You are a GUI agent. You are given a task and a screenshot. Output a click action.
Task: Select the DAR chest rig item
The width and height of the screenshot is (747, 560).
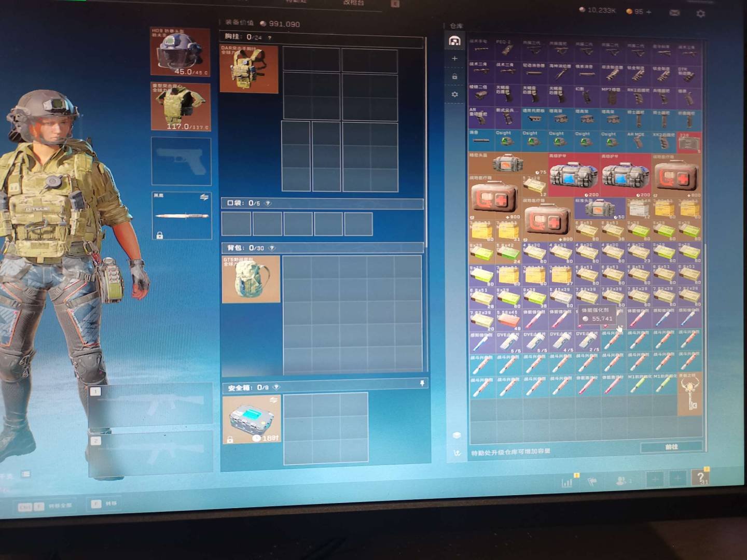249,69
